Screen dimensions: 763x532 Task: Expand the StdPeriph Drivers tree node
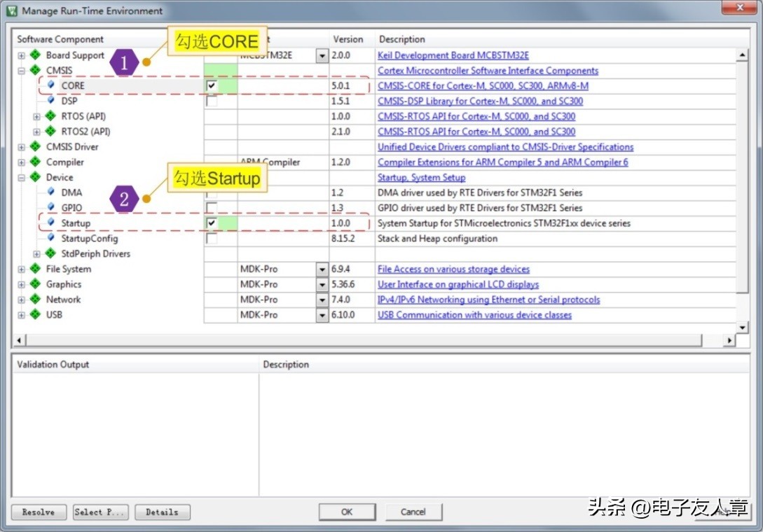coord(36,254)
